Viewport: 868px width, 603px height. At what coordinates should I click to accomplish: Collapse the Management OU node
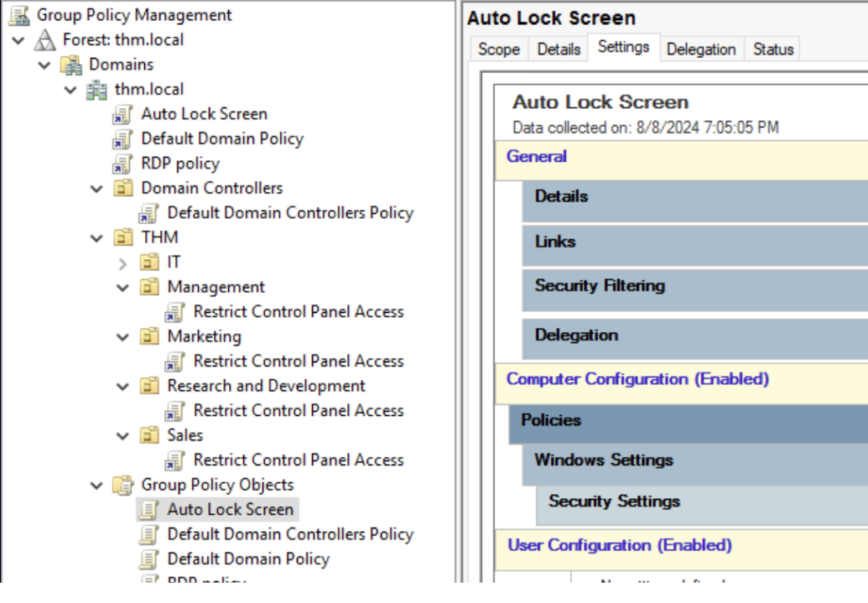point(123,288)
